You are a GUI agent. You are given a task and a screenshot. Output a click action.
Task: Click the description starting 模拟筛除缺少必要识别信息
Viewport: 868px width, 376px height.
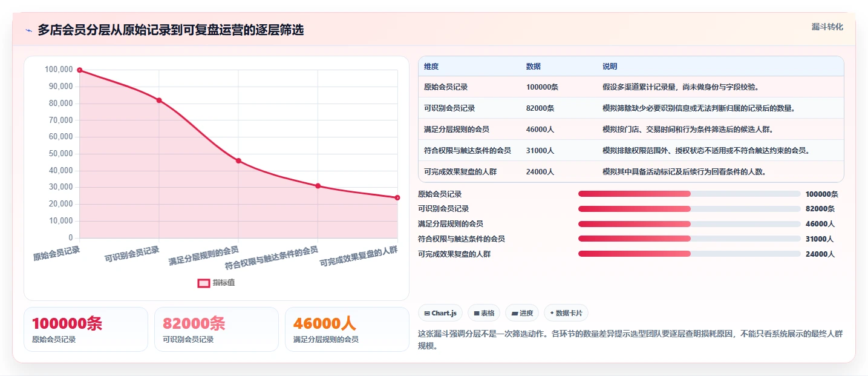coord(699,108)
